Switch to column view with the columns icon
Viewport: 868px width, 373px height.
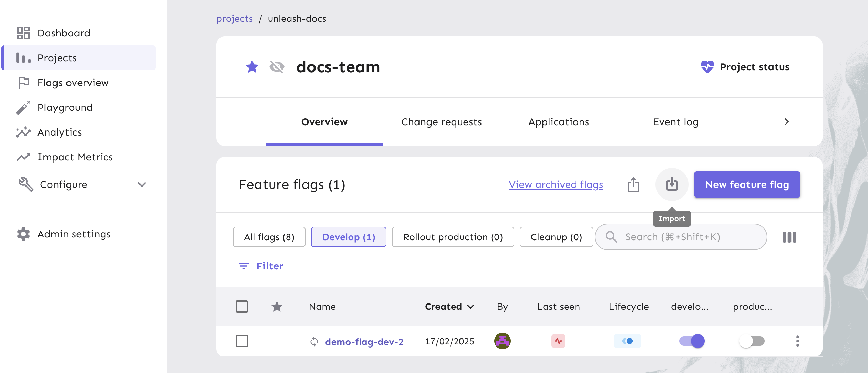click(x=789, y=237)
